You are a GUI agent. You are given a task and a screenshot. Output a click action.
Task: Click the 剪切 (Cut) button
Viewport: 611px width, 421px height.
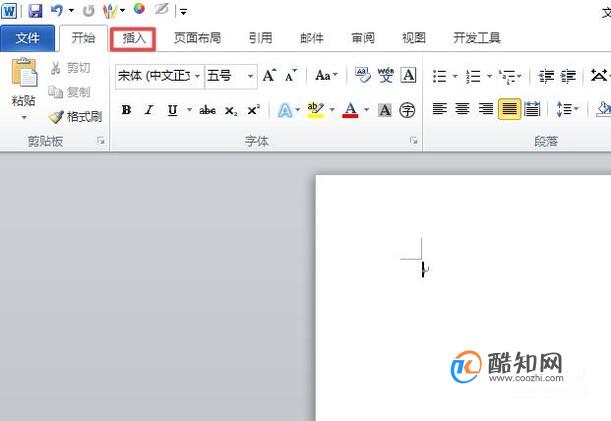tap(70, 68)
